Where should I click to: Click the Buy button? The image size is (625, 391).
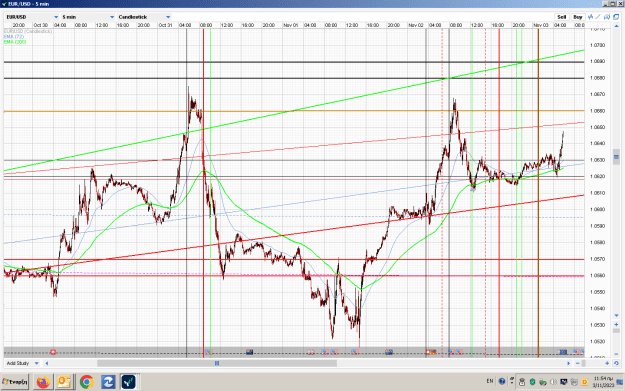tap(578, 17)
